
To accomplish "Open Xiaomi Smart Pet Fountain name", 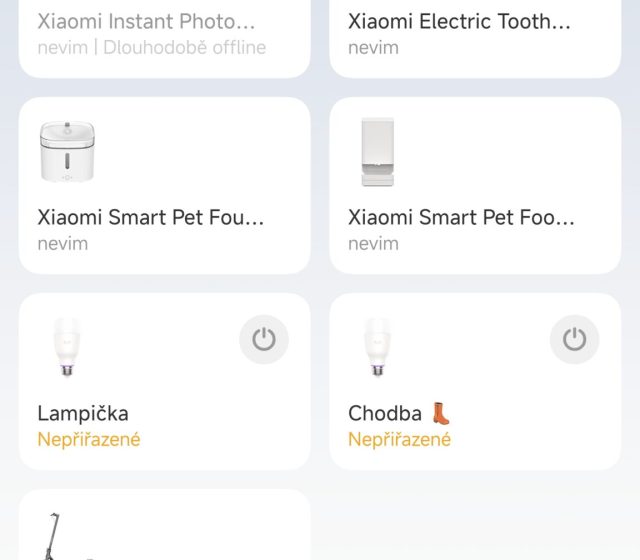I will point(151,217).
